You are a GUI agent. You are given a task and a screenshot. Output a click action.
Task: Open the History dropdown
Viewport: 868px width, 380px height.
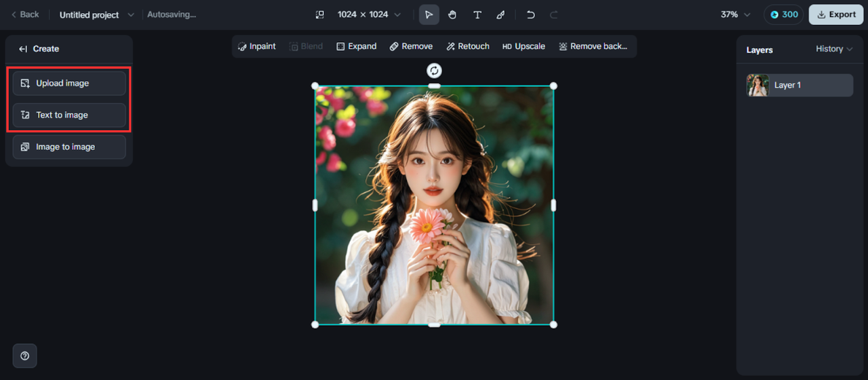[833, 49]
